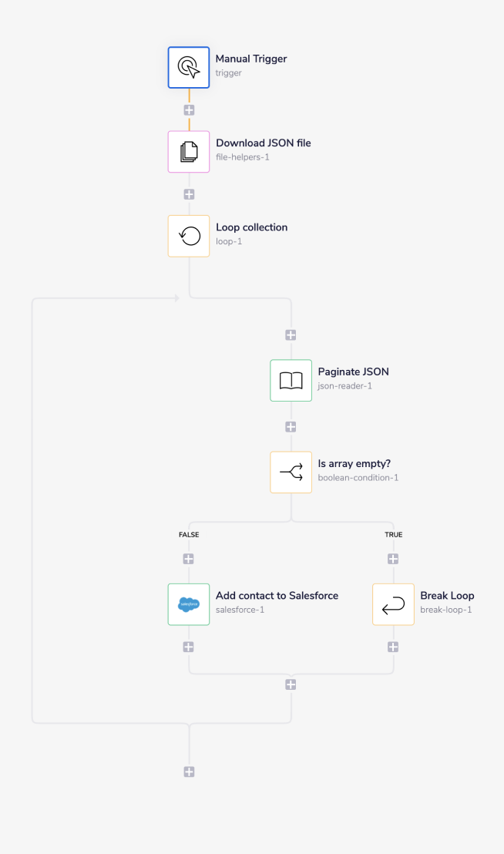504x854 pixels.
Task: Click the FALSE branch label
Action: (x=188, y=534)
